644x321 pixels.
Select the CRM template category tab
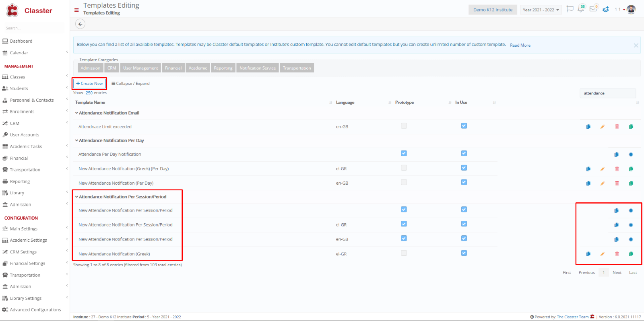pos(112,68)
